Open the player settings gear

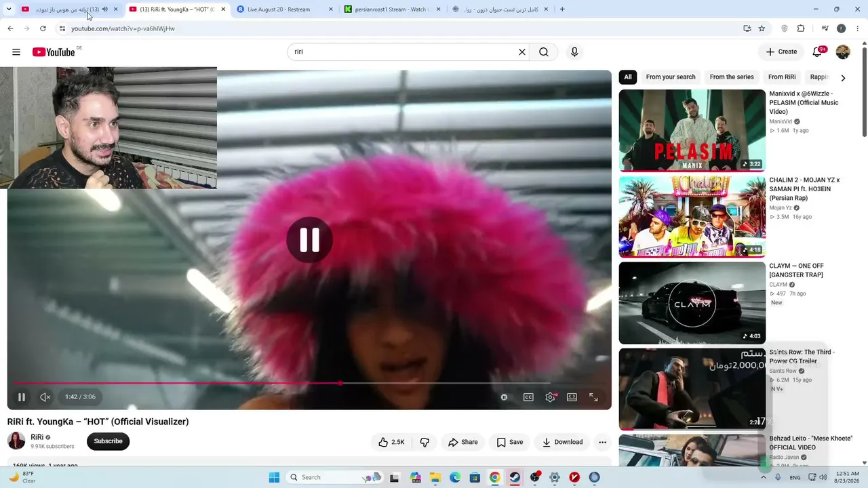(x=551, y=397)
